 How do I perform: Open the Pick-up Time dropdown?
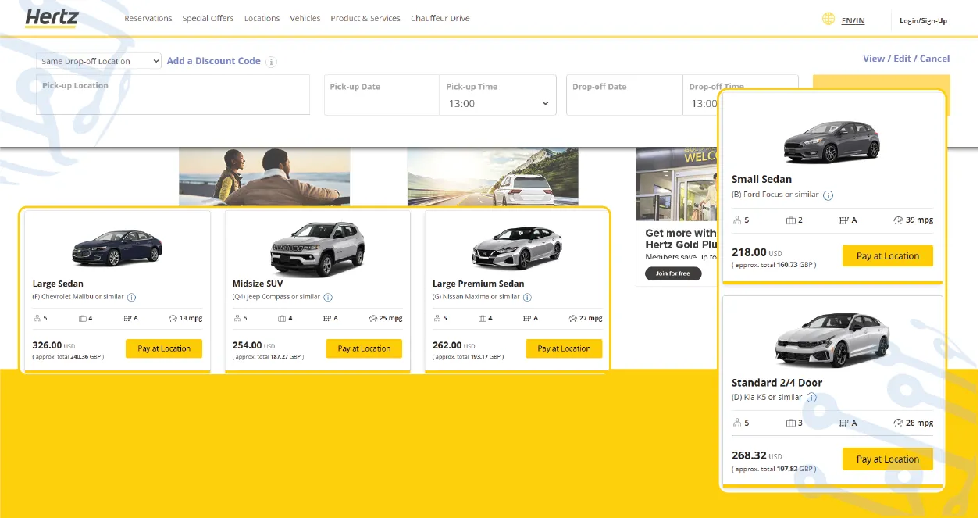tap(497, 103)
